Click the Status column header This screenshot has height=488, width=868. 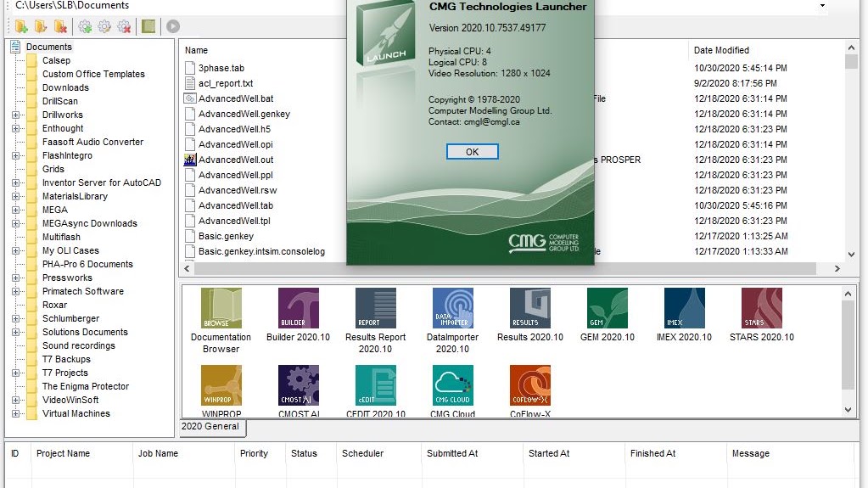[x=304, y=453]
